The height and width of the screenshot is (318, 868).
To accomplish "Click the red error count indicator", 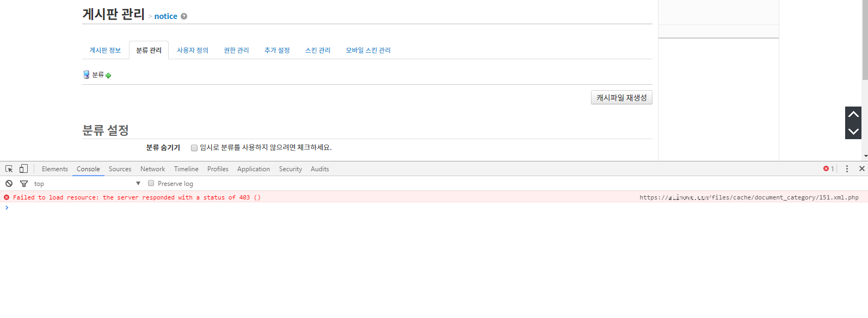I will coord(828,169).
